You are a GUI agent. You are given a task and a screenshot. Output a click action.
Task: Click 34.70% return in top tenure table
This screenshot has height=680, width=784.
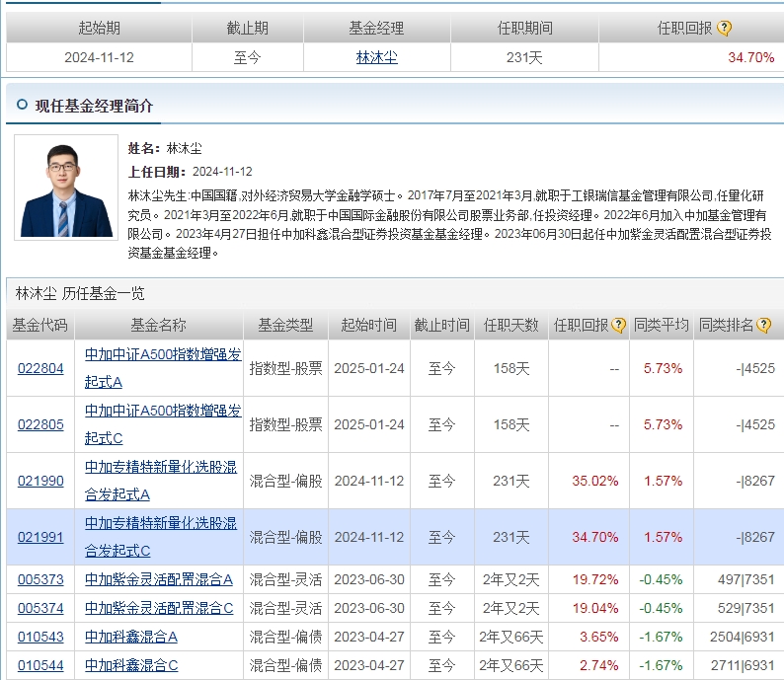pyautogui.click(x=751, y=57)
